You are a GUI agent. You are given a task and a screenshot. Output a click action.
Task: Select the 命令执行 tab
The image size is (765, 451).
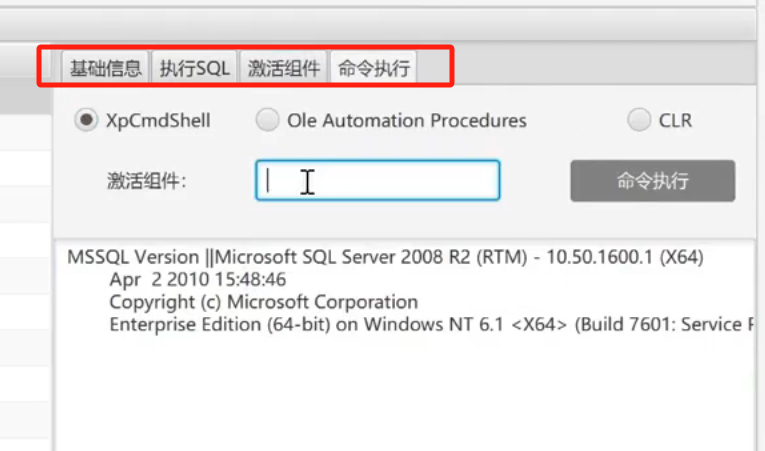(x=374, y=67)
